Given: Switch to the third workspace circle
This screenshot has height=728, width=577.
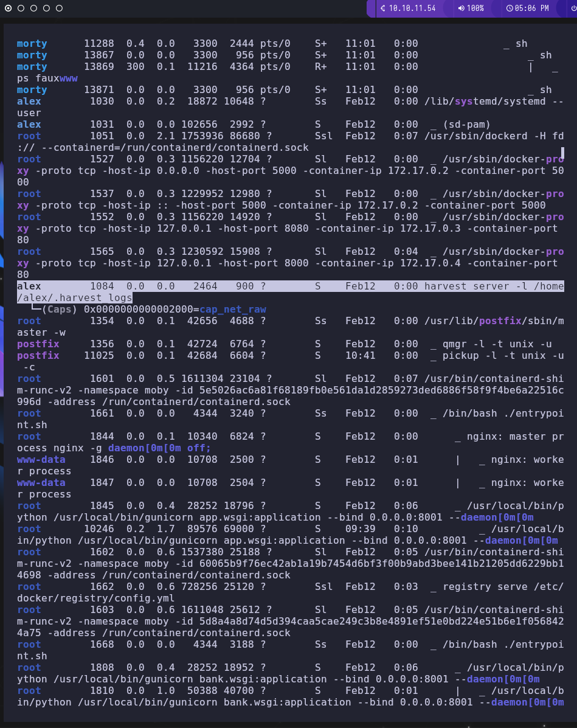Looking at the screenshot, I should click(33, 8).
